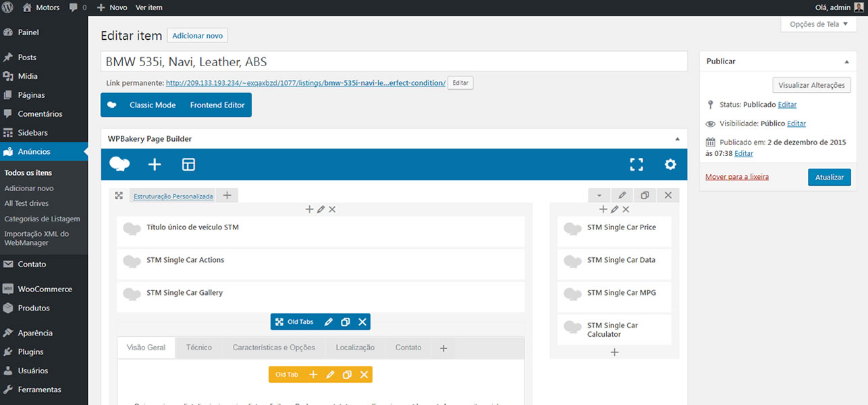Click WPBakery cloud logo in toolbar
This screenshot has height=405, width=868.
point(120,164)
